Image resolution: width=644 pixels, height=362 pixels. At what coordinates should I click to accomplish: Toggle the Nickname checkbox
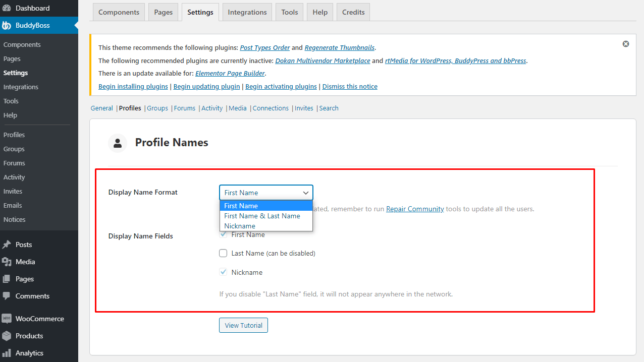(223, 272)
